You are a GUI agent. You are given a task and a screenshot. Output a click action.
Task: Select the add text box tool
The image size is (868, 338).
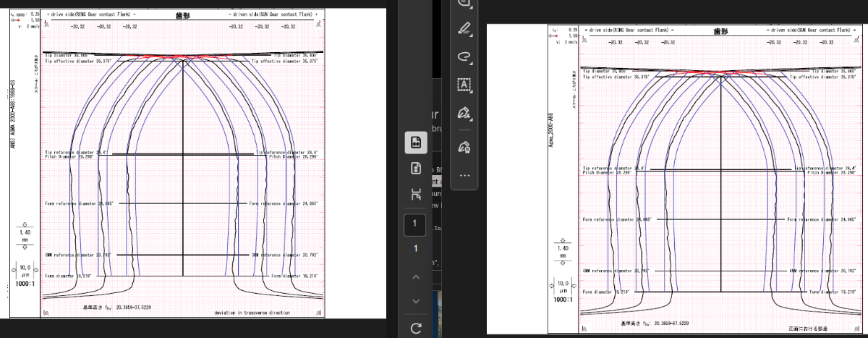(464, 85)
